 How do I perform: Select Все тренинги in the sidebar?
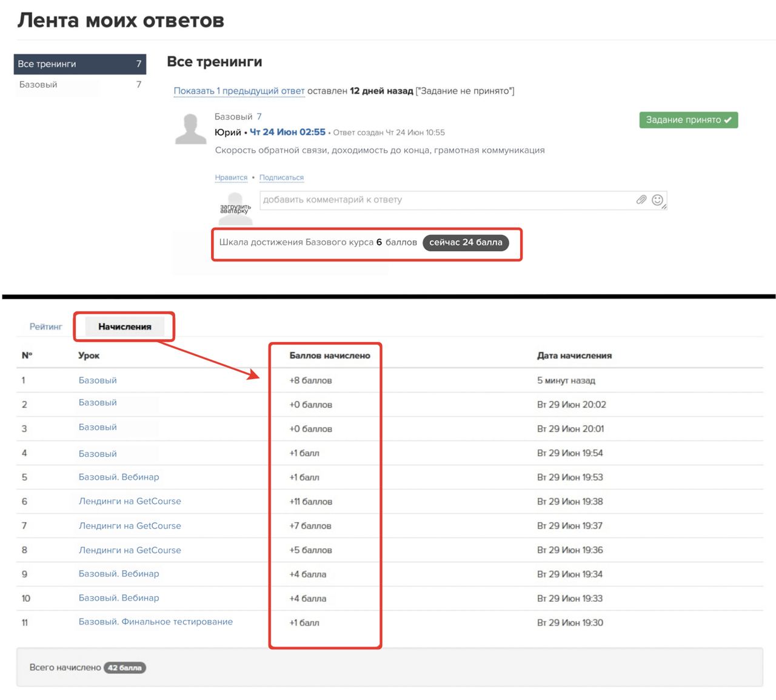[x=80, y=64]
